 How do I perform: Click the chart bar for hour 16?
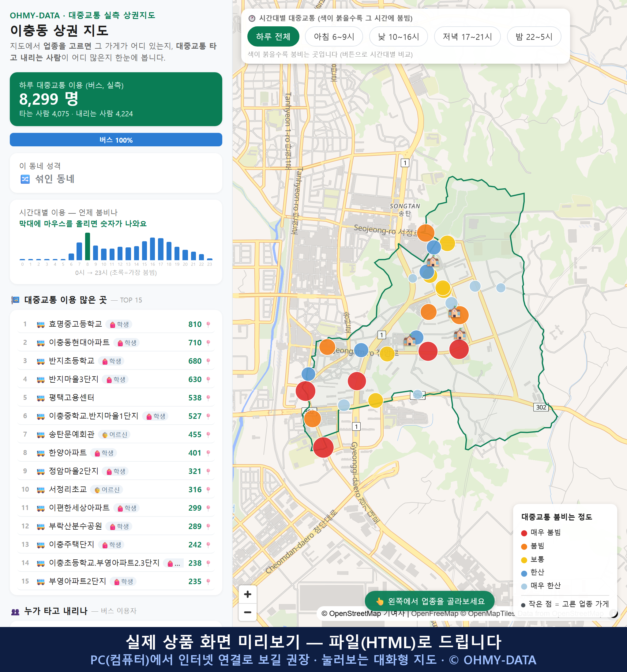coord(152,249)
